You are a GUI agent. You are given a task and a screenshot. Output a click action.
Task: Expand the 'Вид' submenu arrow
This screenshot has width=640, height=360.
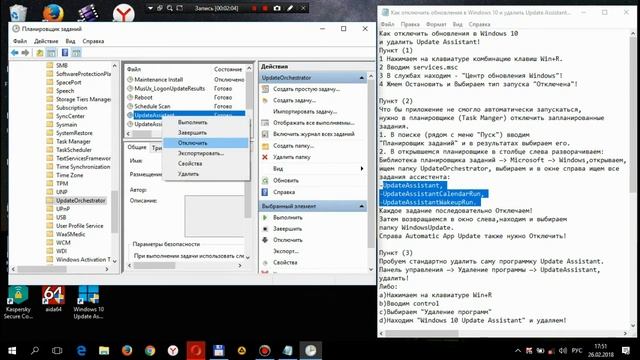point(362,169)
